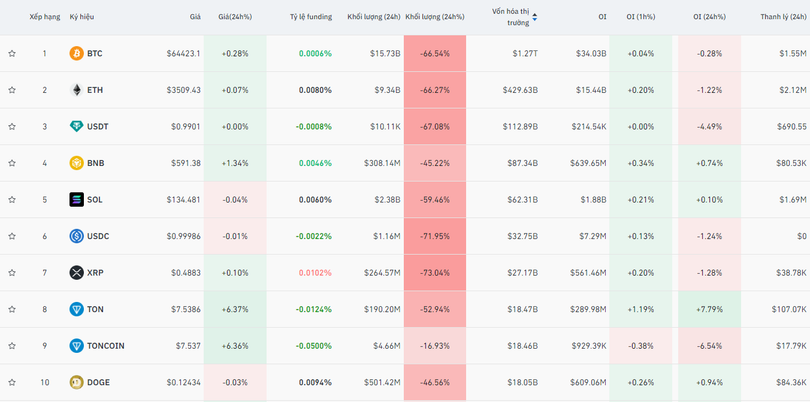Screen dimensions: 810x402
Task: Click the Ethereum ETH coin icon
Action: 76,90
